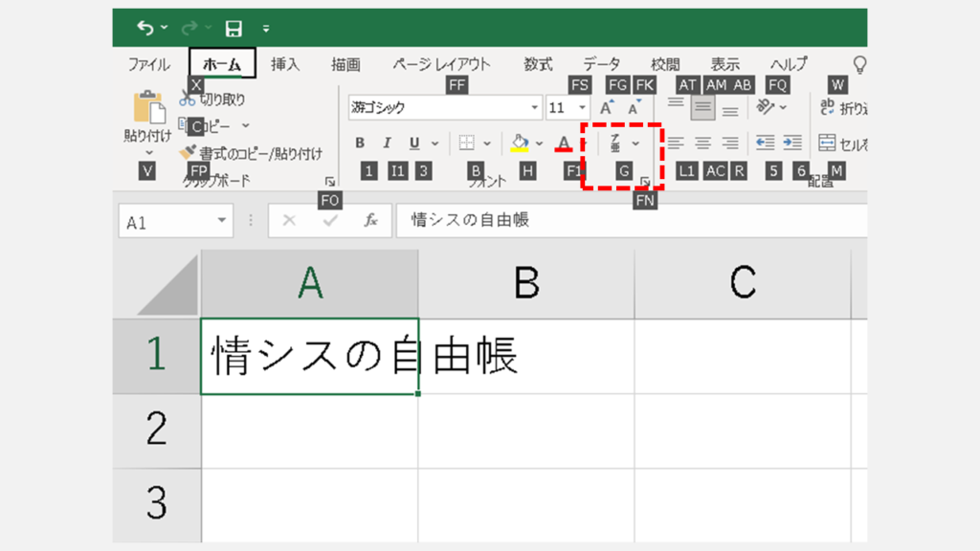Image resolution: width=980 pixels, height=551 pixels.
Task: Open the Font group dialog launcher
Action: [645, 182]
